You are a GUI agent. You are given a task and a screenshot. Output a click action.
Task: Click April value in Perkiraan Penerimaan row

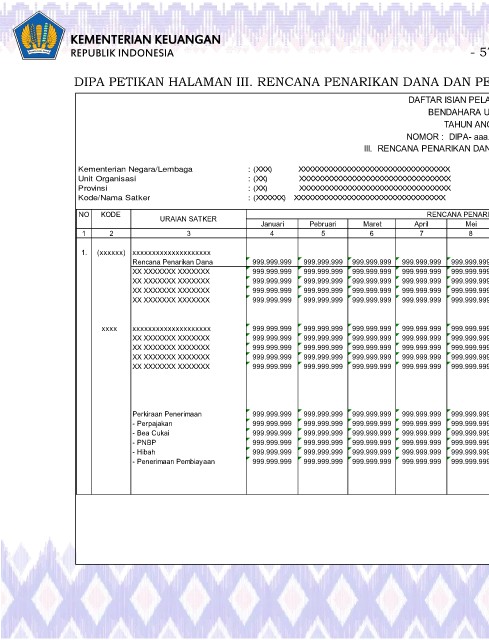click(421, 414)
